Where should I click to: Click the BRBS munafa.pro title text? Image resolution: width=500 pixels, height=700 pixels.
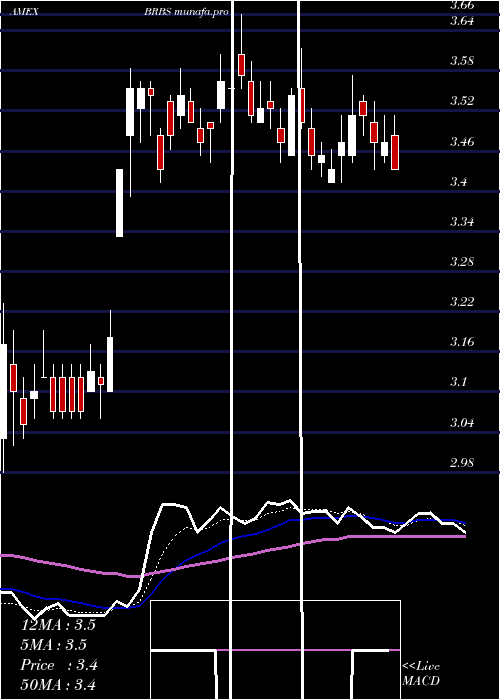tap(187, 12)
